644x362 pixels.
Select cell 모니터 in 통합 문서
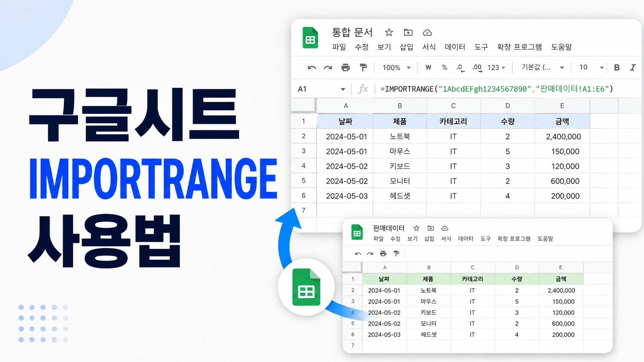(400, 181)
